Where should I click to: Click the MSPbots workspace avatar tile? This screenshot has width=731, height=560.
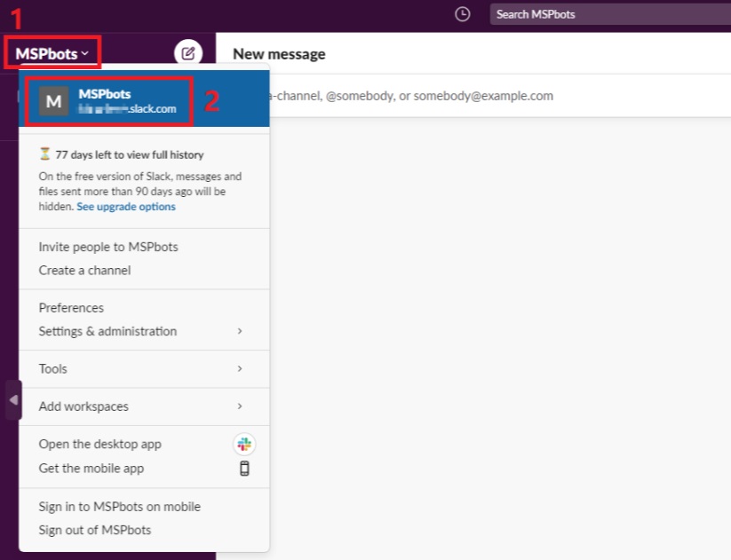(x=53, y=100)
